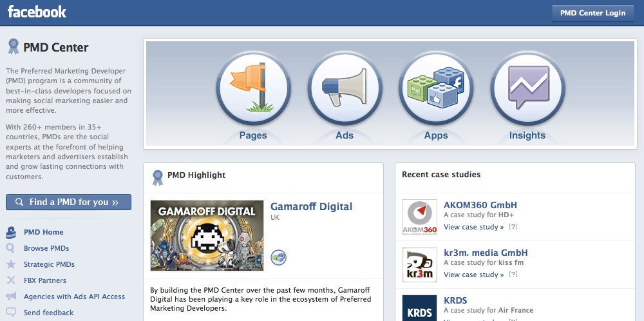Open the Apps building blocks icon
Image resolution: width=644 pixels, height=321 pixels.
click(436, 88)
